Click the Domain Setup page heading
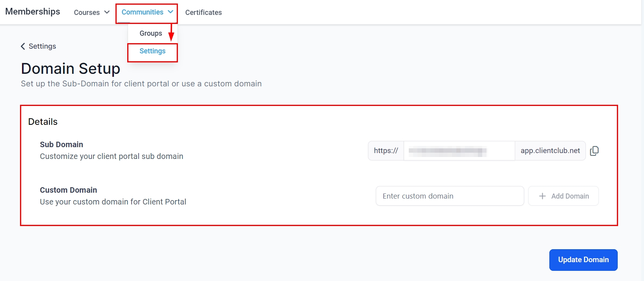 coord(71,69)
